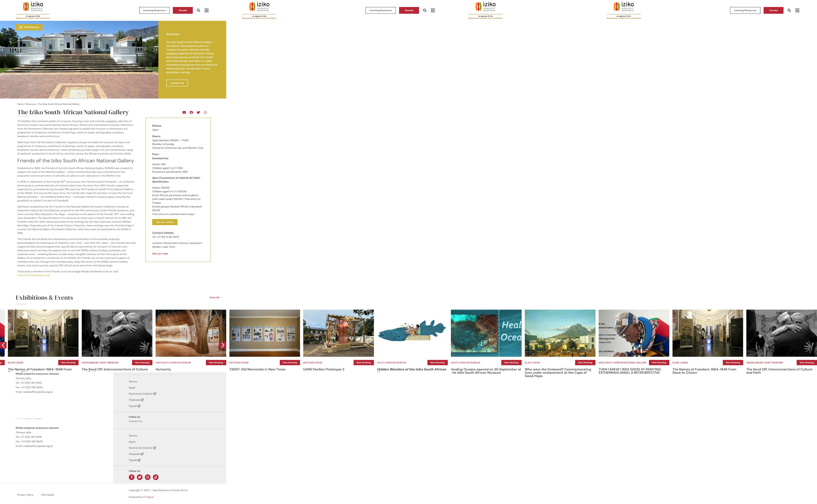Open hamburger menu in the rightmost header
Screen dimensions: 817x504
coord(797,10)
